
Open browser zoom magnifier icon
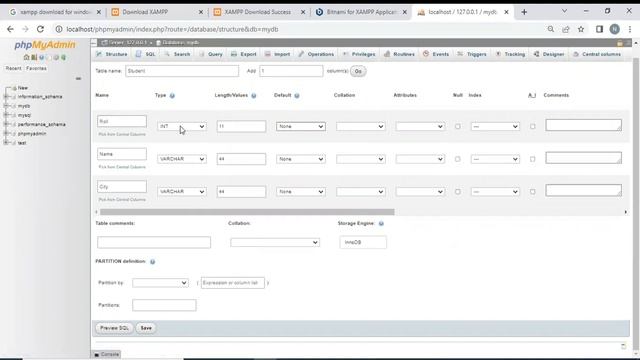point(551,29)
